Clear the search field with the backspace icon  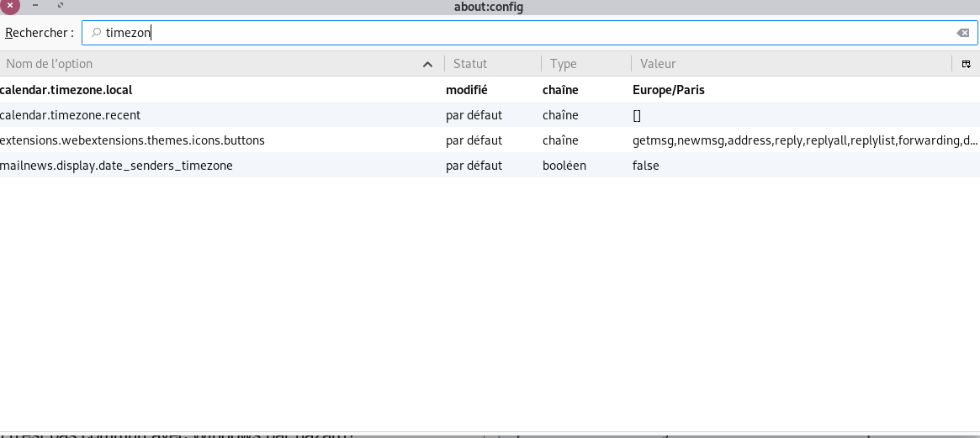962,33
